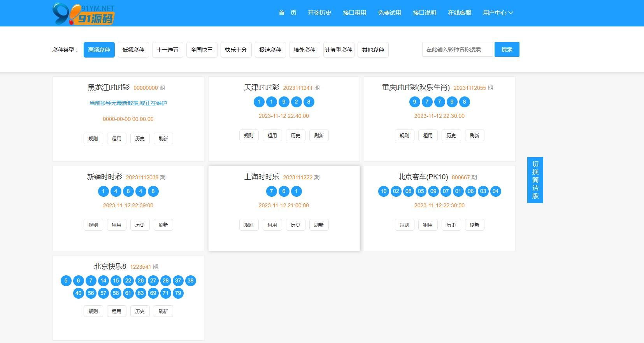
Task: Click 租用 on the 黑龙江时时彩 card
Action: click(x=117, y=138)
